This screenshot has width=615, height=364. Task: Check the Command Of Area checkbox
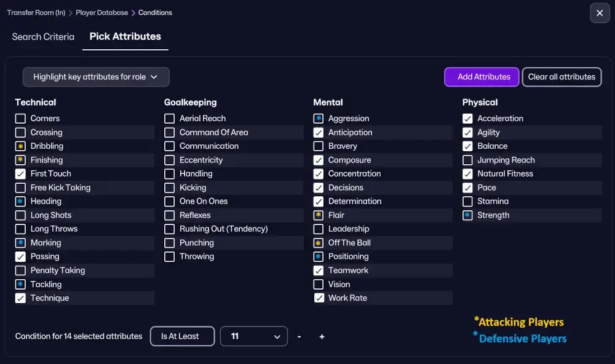170,133
